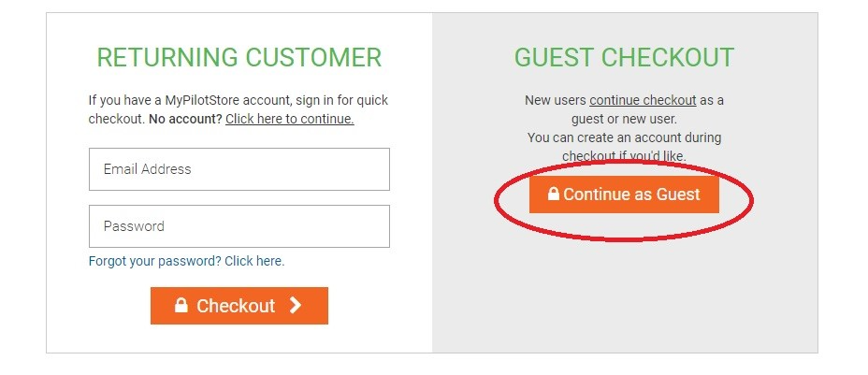
Task: Open the Forgot your password link
Action: pos(186,261)
